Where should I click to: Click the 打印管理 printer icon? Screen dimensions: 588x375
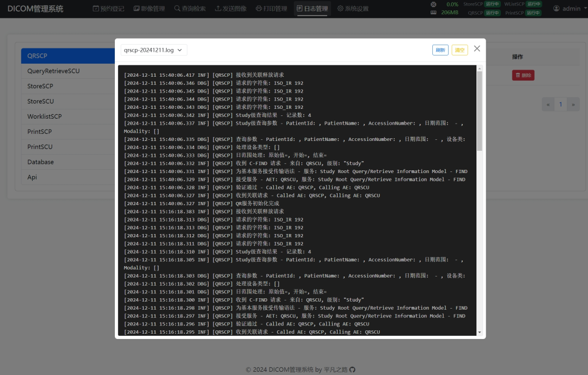click(259, 9)
